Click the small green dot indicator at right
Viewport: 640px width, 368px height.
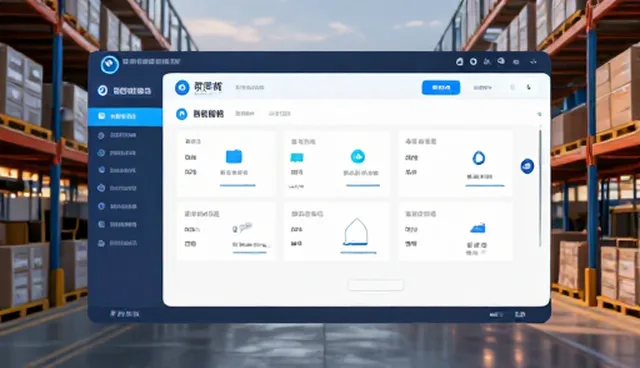coord(540,114)
